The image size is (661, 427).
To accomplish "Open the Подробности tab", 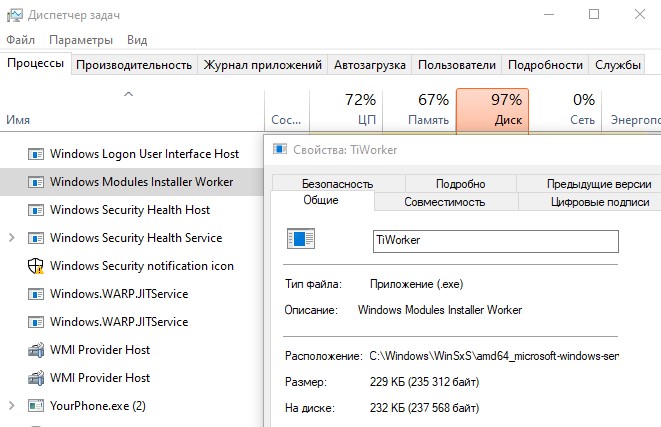I will [545, 65].
